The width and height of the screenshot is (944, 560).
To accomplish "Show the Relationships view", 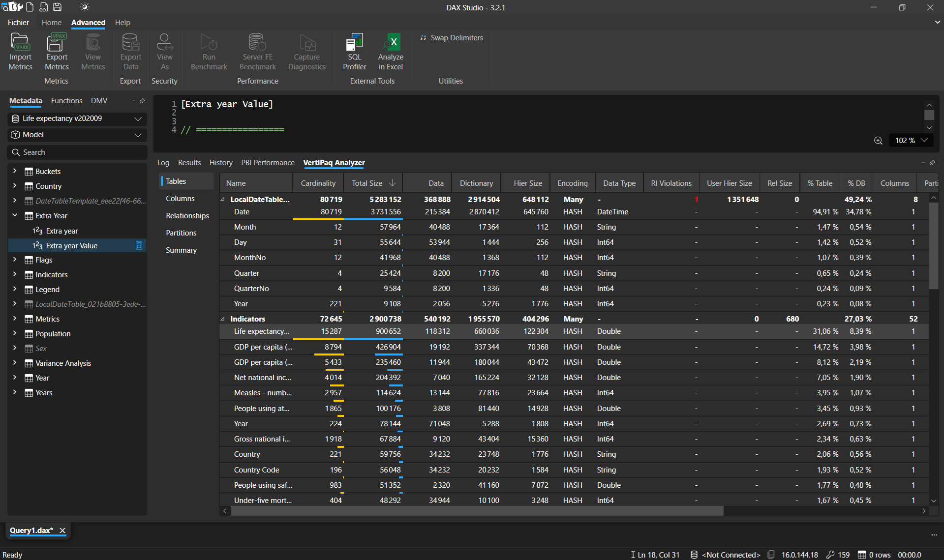I will (x=187, y=216).
